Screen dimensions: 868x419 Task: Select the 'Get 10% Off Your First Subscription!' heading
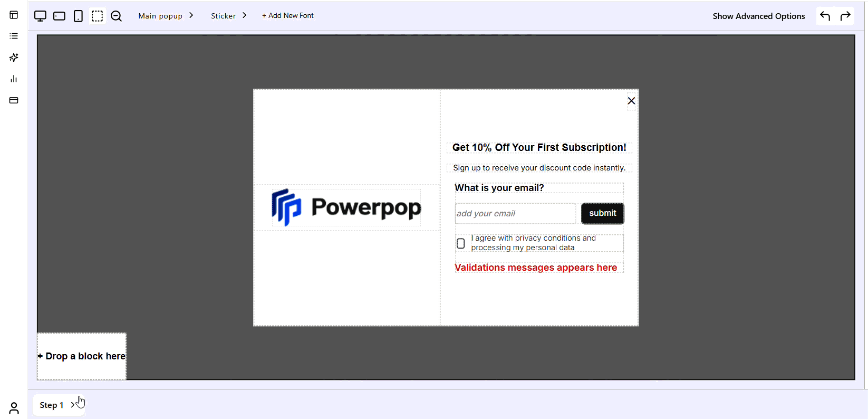click(x=539, y=148)
